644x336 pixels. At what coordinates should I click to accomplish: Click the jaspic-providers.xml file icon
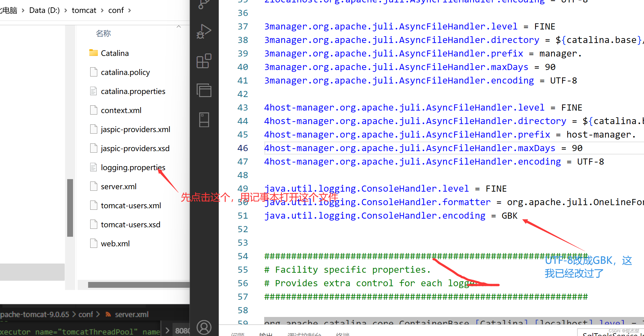pyautogui.click(x=94, y=129)
